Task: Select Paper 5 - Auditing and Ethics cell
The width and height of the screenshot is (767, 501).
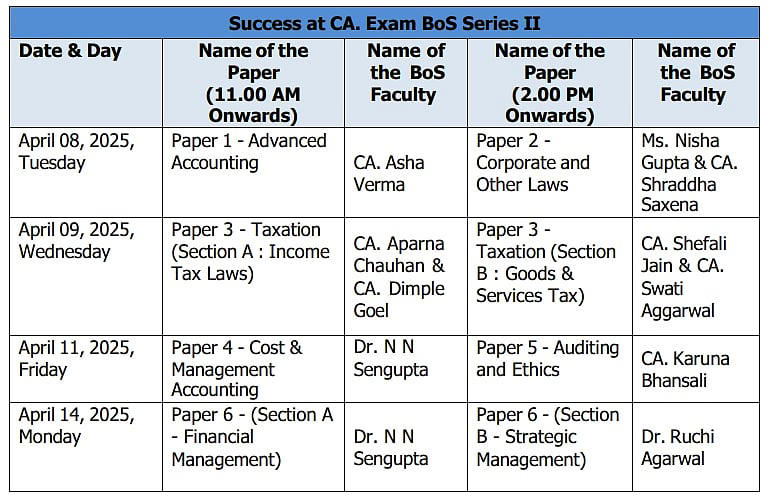Action: click(x=547, y=358)
